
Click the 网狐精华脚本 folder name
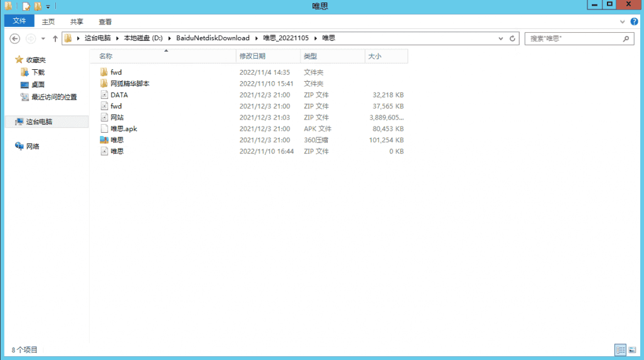[x=130, y=84]
